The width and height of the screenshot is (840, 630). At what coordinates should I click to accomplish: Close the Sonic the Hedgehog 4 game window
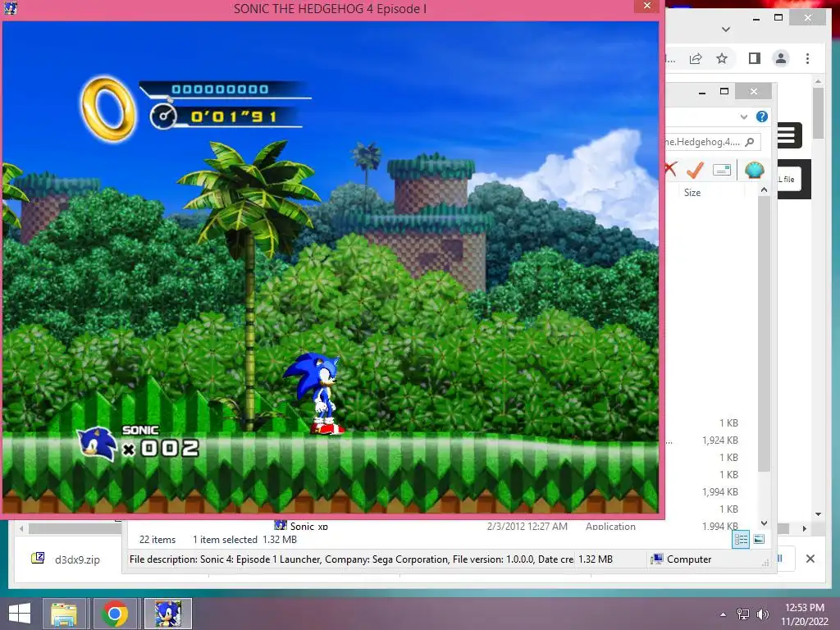pos(647,6)
